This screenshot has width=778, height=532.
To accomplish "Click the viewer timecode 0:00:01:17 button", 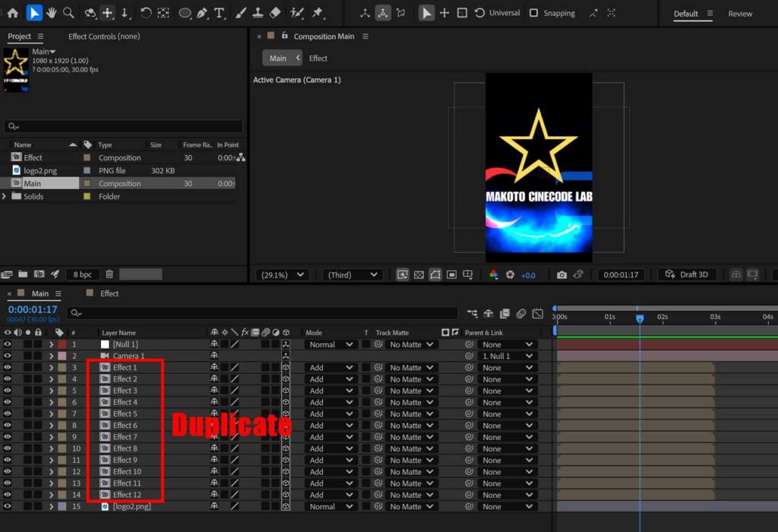I will click(621, 274).
